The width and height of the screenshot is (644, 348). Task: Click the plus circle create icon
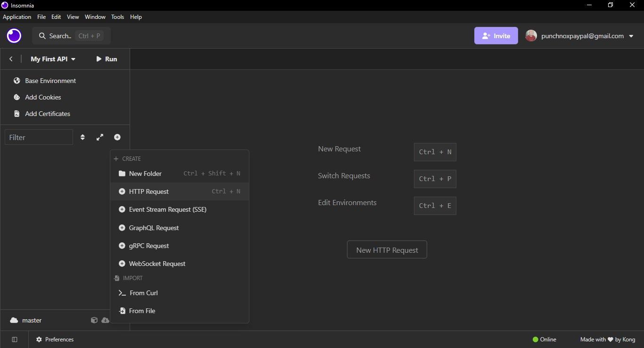(117, 137)
